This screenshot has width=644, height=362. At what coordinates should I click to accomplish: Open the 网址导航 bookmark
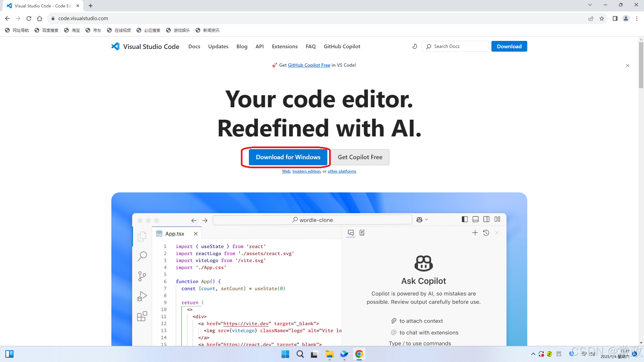(17, 30)
